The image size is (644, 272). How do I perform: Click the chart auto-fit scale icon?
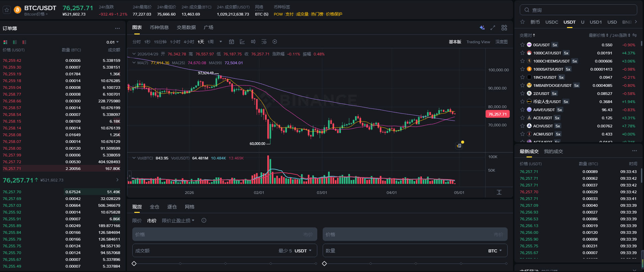pyautogui.click(x=499, y=192)
